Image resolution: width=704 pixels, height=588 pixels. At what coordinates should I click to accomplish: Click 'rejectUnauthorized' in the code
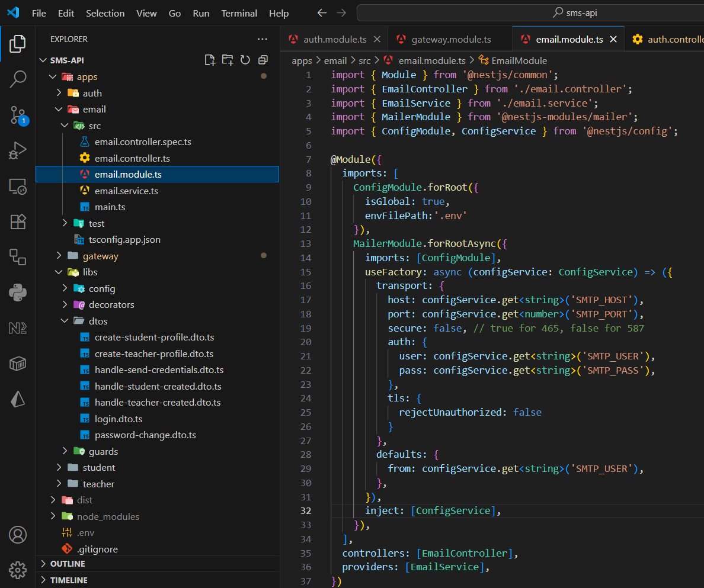click(x=450, y=412)
